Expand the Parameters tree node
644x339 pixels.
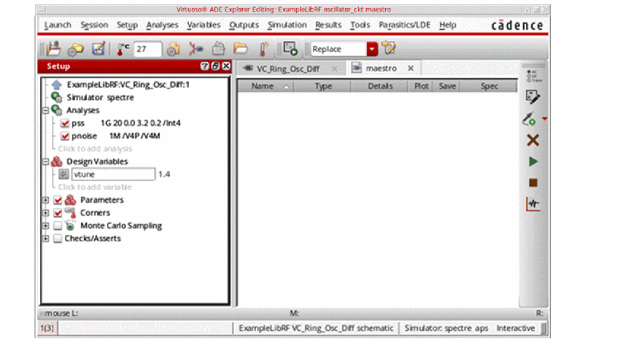tap(46, 200)
